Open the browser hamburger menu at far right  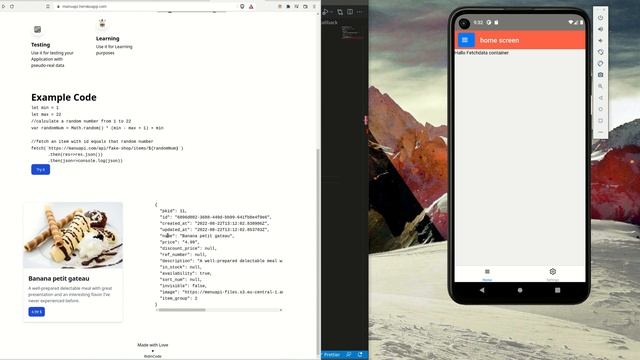point(314,7)
